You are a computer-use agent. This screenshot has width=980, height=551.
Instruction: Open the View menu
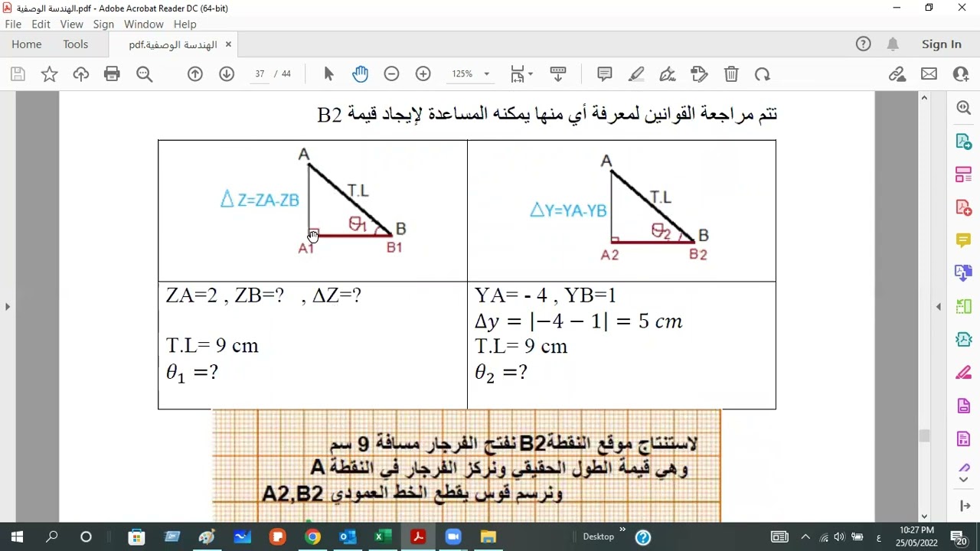click(x=71, y=24)
